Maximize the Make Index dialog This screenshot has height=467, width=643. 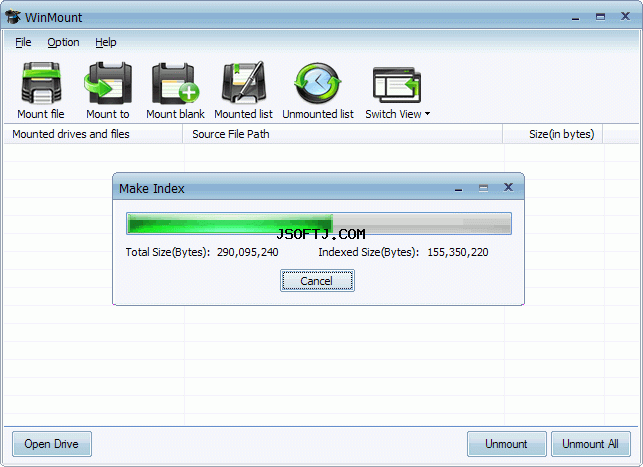[483, 188]
